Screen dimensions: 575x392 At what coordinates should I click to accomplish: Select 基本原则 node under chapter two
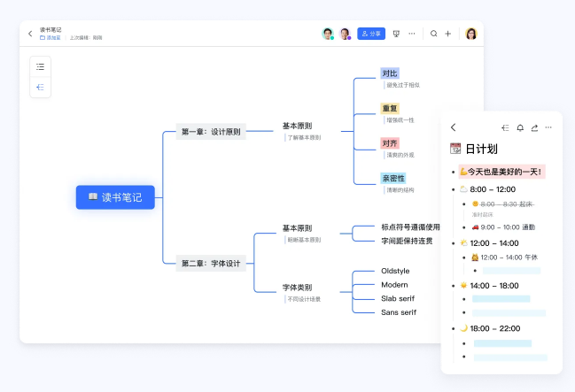pyautogui.click(x=297, y=228)
